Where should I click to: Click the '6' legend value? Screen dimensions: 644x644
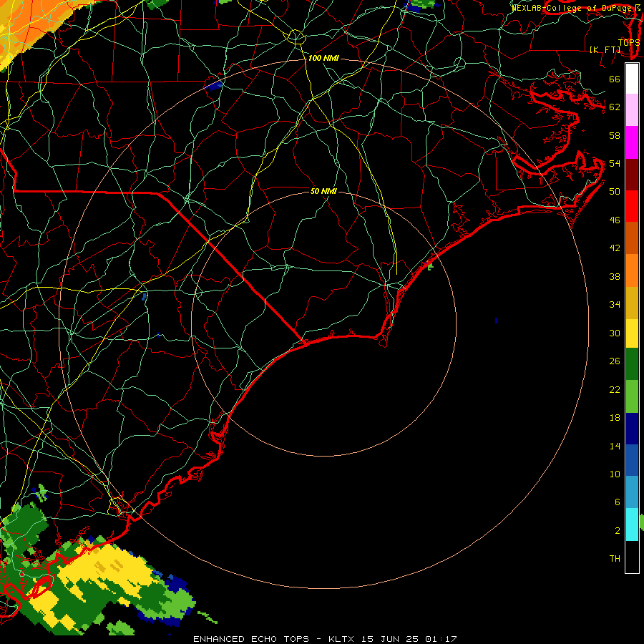(x=617, y=502)
